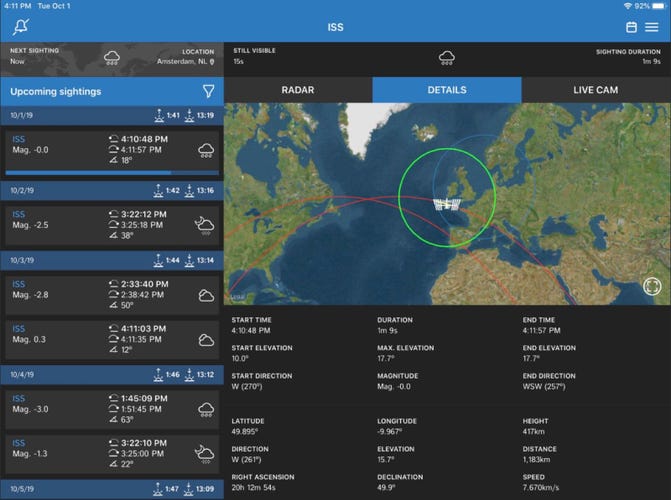Tap sunrise icon in 10/2/19 header
Image resolution: width=671 pixels, height=500 pixels.
click(x=158, y=190)
